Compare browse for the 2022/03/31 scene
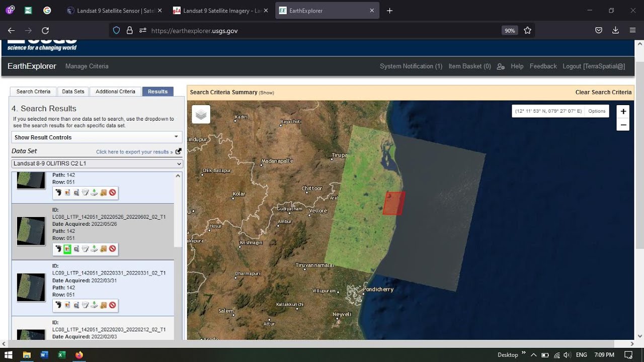 tap(76, 305)
